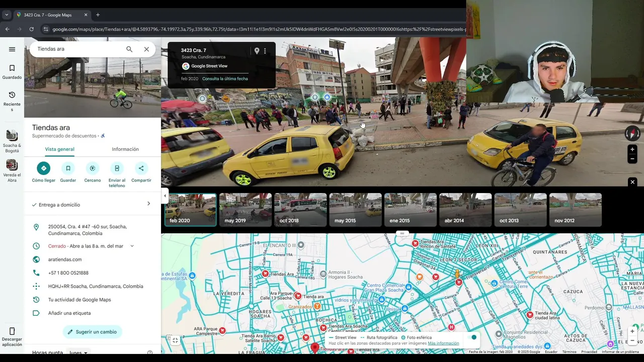Zoom out on the bottom map
The image size is (644, 362).
point(632,340)
